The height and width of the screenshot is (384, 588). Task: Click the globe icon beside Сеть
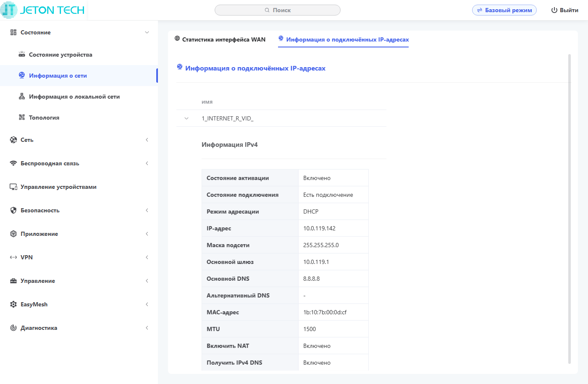(x=13, y=140)
